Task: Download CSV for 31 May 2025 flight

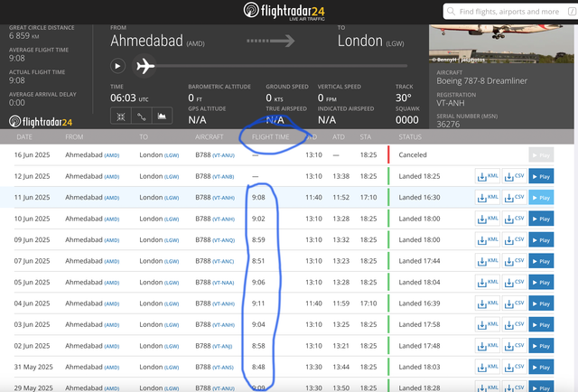Action: click(514, 368)
